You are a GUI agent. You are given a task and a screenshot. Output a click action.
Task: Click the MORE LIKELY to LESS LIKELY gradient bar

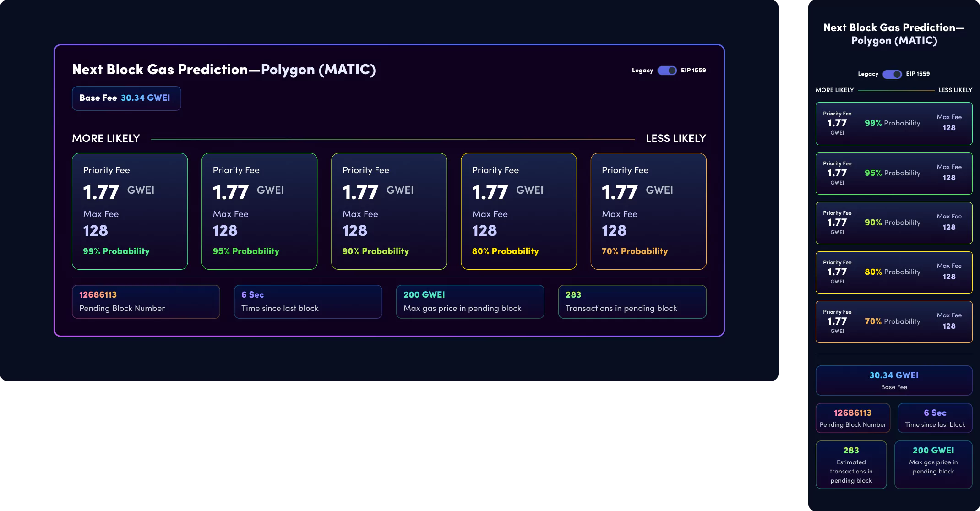392,138
